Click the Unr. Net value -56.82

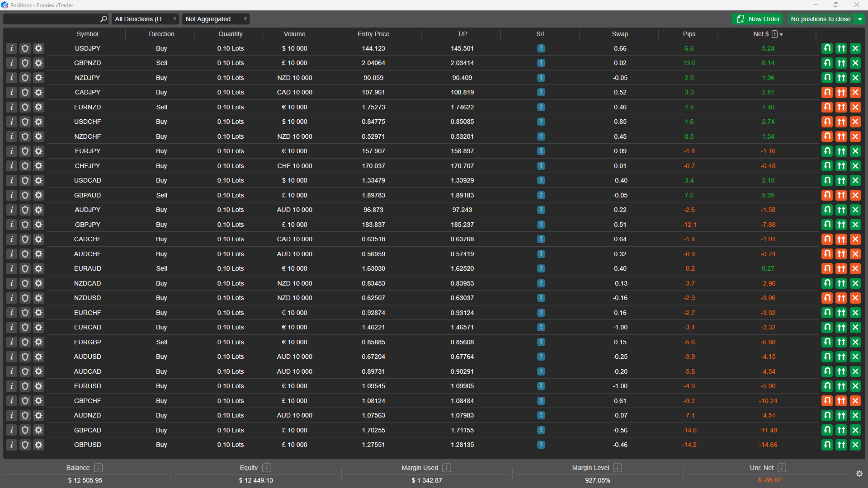click(x=769, y=480)
